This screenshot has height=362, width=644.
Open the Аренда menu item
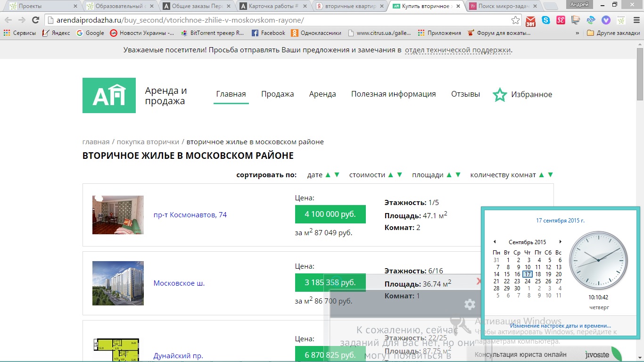click(x=322, y=94)
